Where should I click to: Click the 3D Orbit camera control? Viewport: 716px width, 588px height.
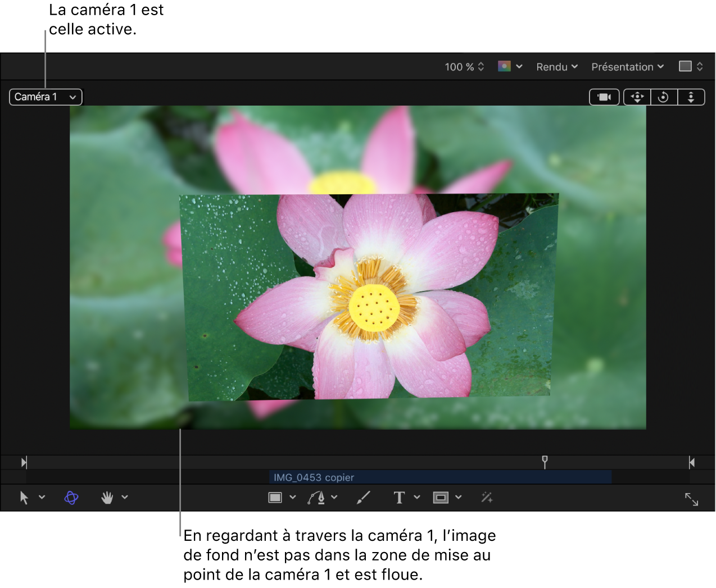(664, 97)
